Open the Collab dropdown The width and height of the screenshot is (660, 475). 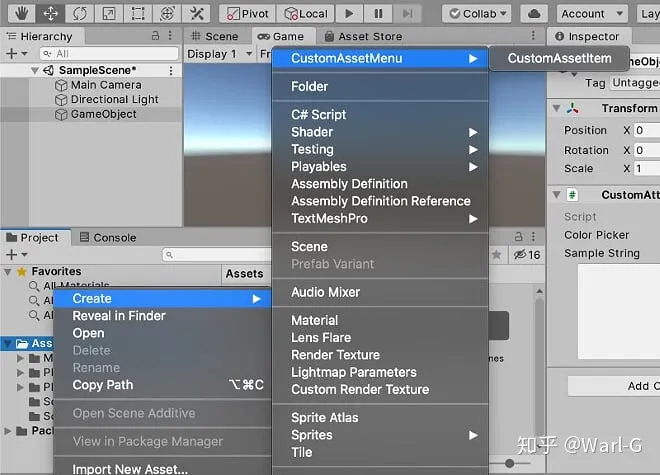[x=477, y=13]
